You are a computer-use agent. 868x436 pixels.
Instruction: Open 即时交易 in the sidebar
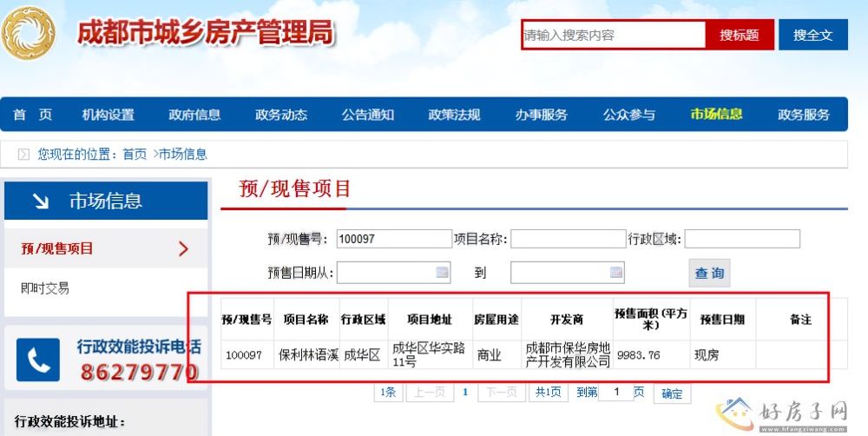point(45,288)
